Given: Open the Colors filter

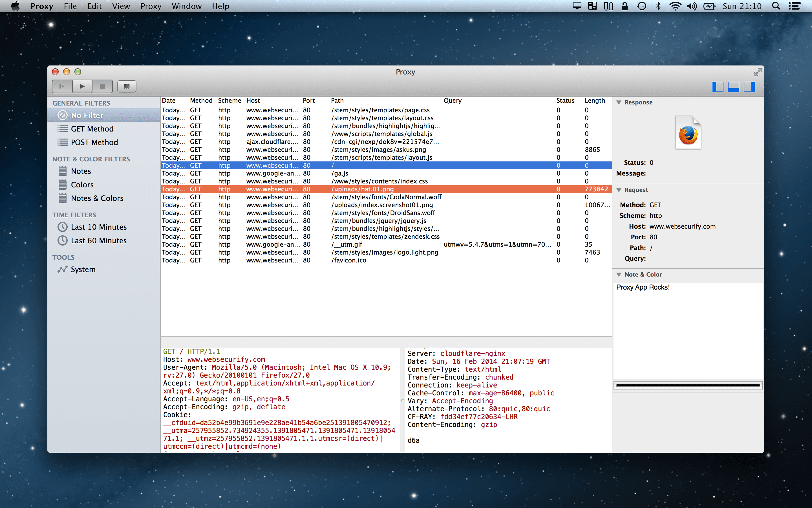Looking at the screenshot, I should tap(104, 185).
